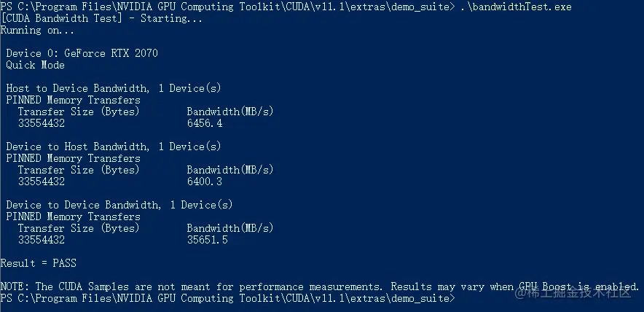Click the transfer size beside 35651.5
Screen dimensions: 644x312
(42, 240)
